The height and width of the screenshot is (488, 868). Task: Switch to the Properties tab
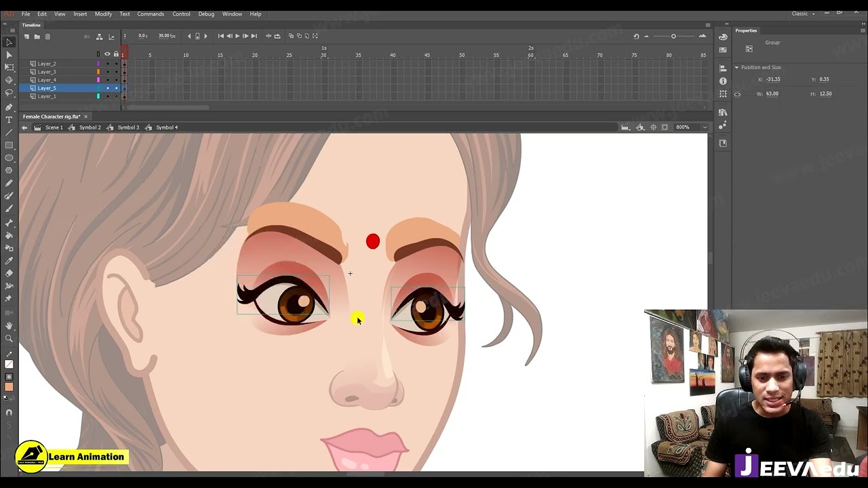pyautogui.click(x=746, y=30)
